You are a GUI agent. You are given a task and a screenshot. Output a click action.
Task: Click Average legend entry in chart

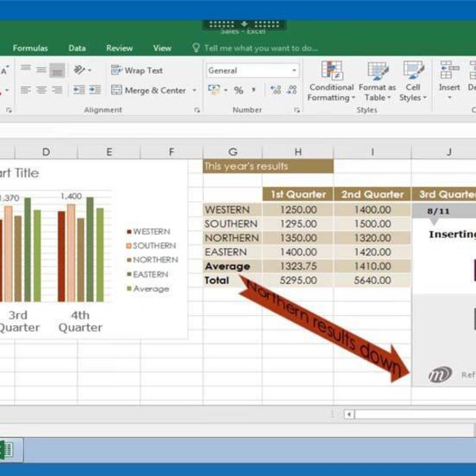(x=148, y=289)
